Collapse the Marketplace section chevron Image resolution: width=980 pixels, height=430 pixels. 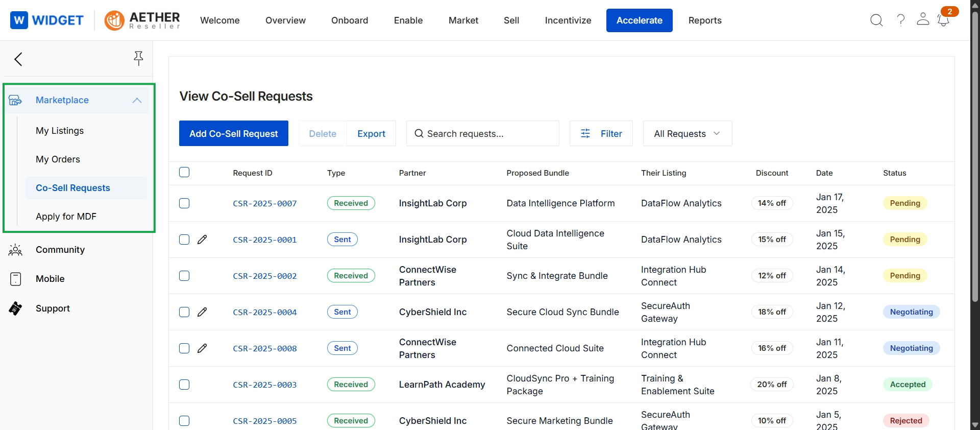(x=137, y=100)
